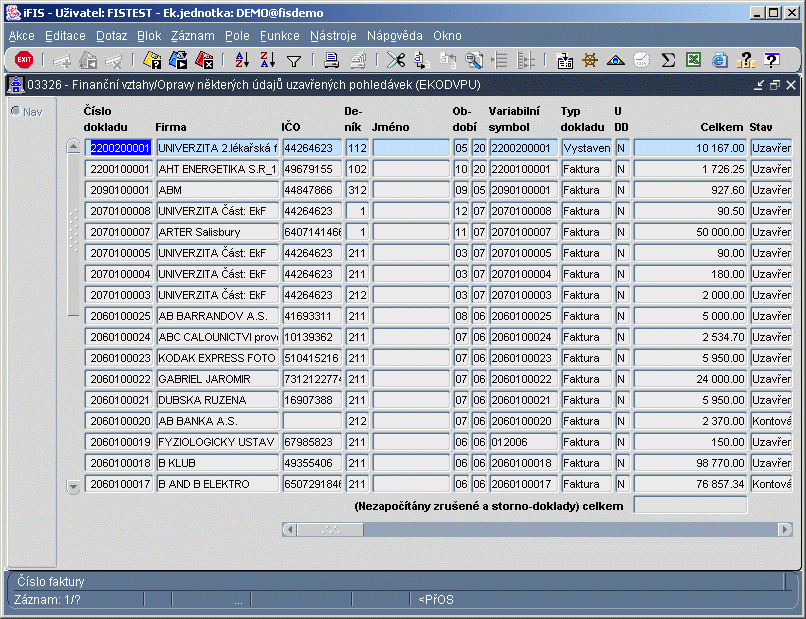Click the vertical record scrollbar thumb
806x619 pixels.
(x=74, y=235)
